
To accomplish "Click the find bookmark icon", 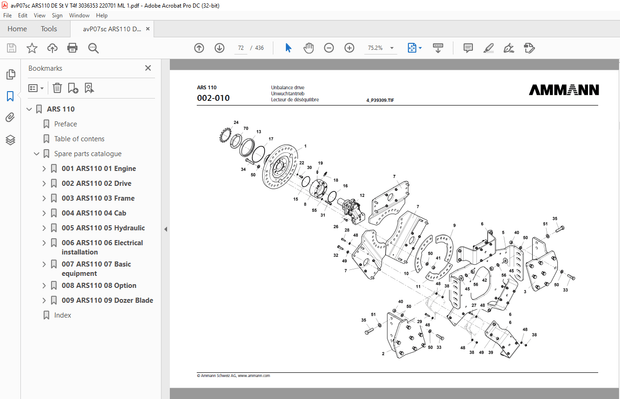I will (x=89, y=88).
